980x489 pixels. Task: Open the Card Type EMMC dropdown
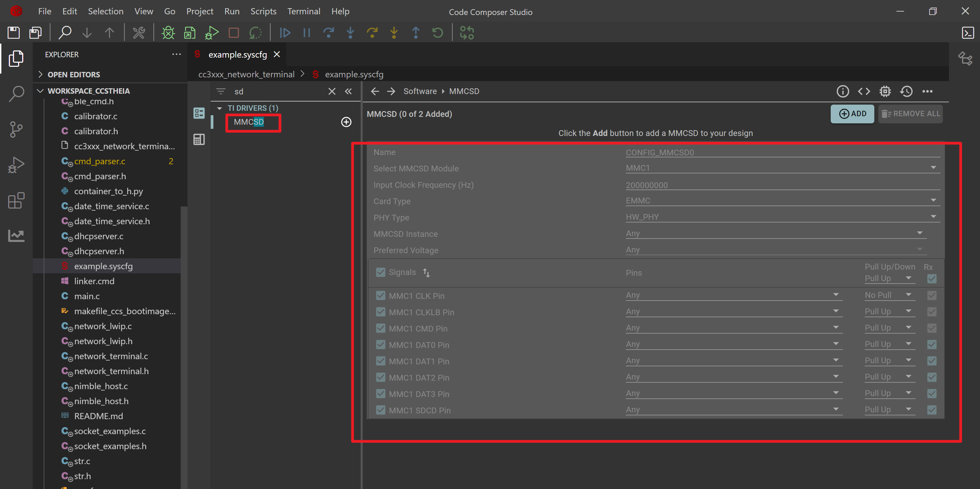pyautogui.click(x=783, y=200)
